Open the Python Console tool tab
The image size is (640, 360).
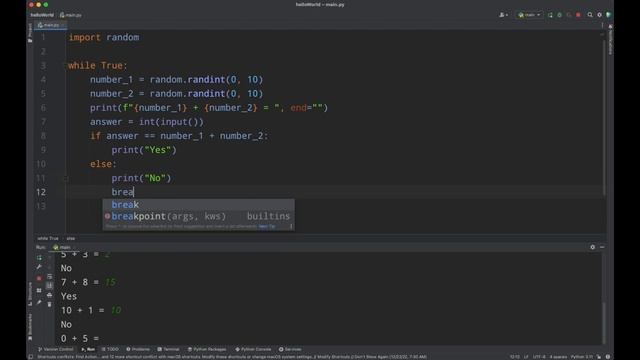pyautogui.click(x=253, y=349)
